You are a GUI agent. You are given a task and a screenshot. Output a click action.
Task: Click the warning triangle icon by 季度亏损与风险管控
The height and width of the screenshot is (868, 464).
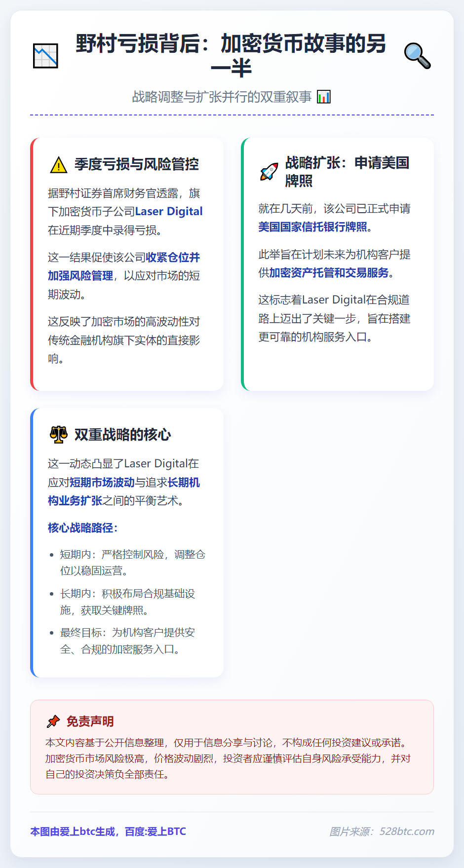[59, 165]
